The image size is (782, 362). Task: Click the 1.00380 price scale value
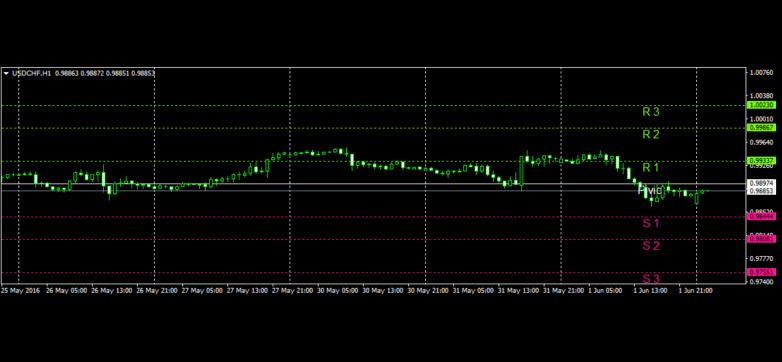[x=762, y=96]
